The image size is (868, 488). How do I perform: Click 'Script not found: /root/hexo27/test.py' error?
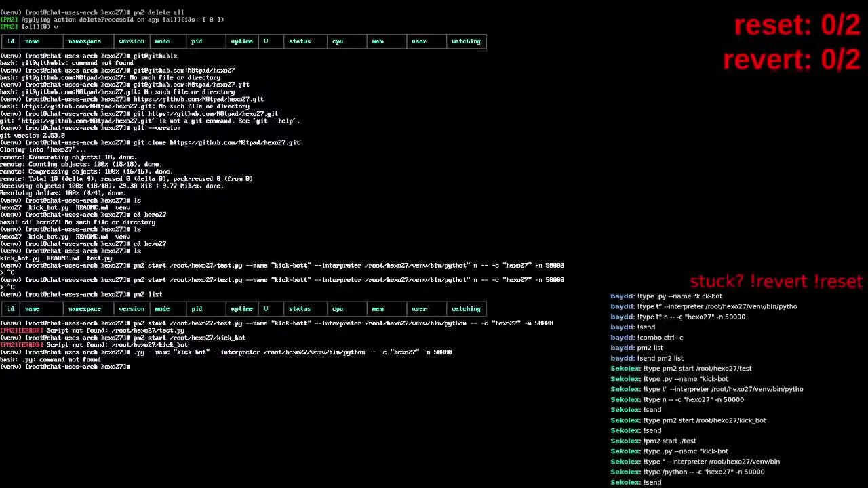[x=92, y=331]
